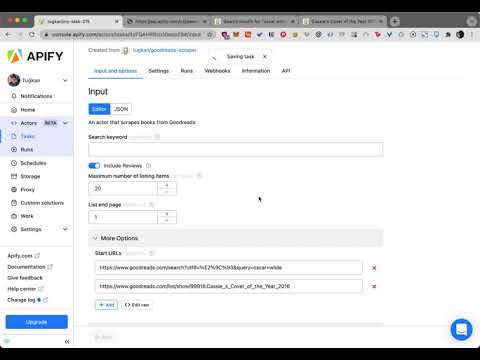Increase maximum listing items value
480x360 pixels.
[x=167, y=185]
